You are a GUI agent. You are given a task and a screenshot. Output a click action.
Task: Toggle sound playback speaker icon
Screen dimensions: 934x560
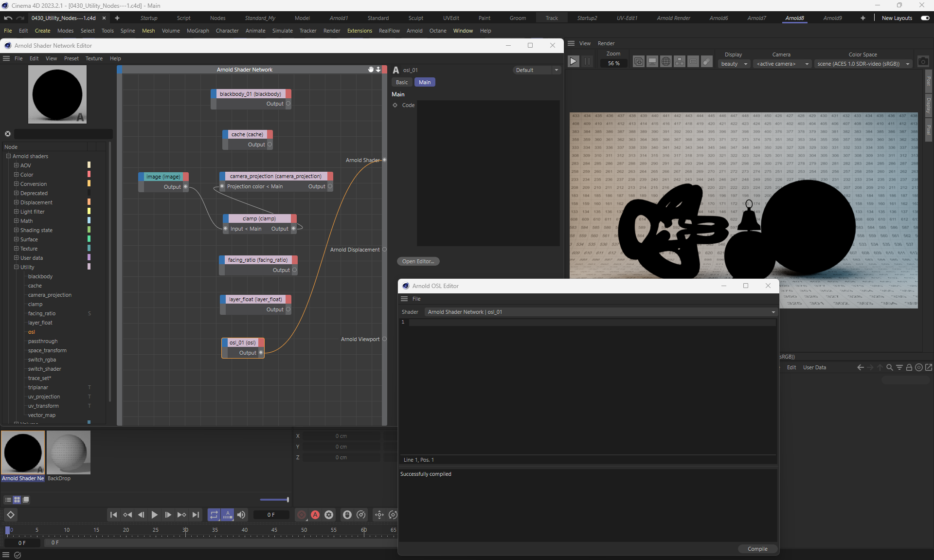[241, 515]
